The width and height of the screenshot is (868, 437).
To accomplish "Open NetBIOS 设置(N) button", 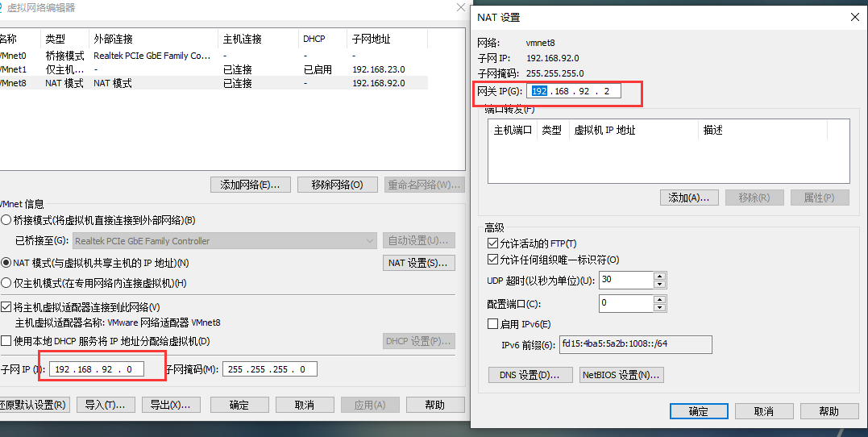I will click(x=621, y=375).
